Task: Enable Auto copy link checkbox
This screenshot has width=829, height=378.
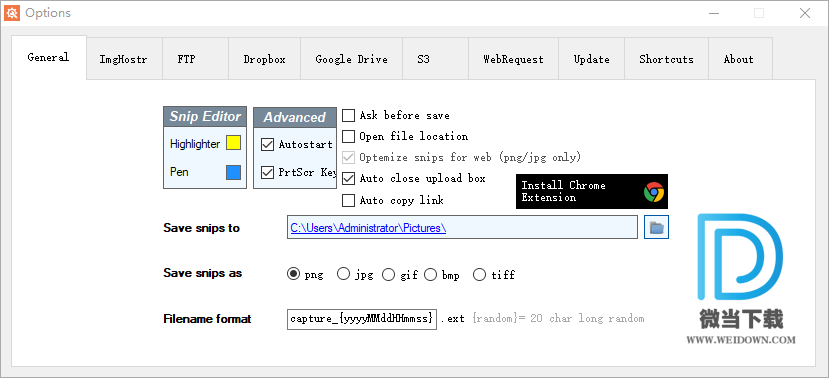Action: (x=348, y=200)
